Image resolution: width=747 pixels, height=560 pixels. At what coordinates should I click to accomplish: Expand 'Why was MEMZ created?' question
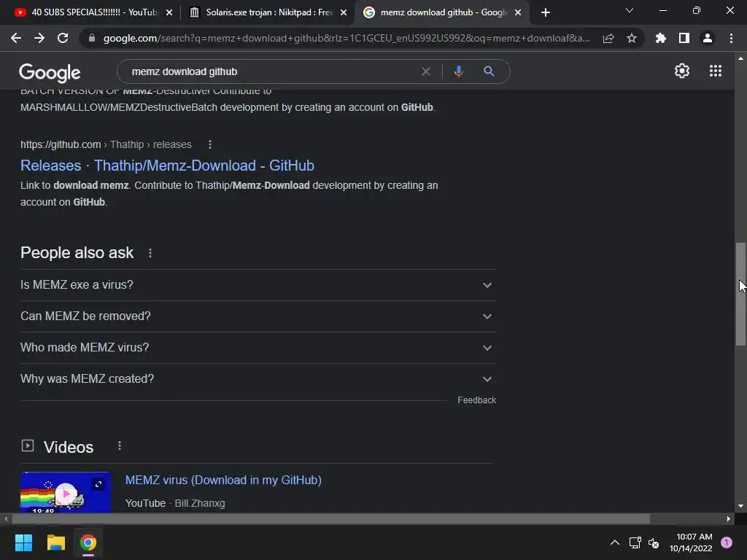coord(258,379)
